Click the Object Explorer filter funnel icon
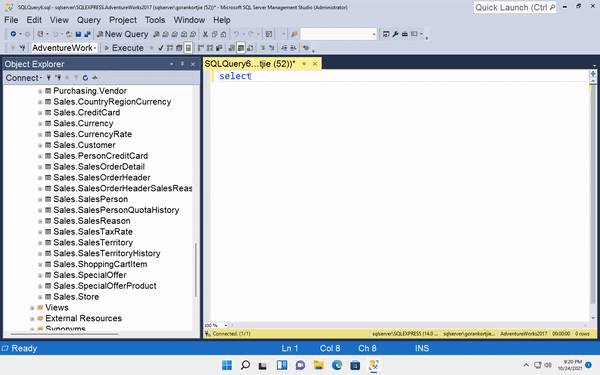This screenshot has height=375, width=600. click(76, 78)
